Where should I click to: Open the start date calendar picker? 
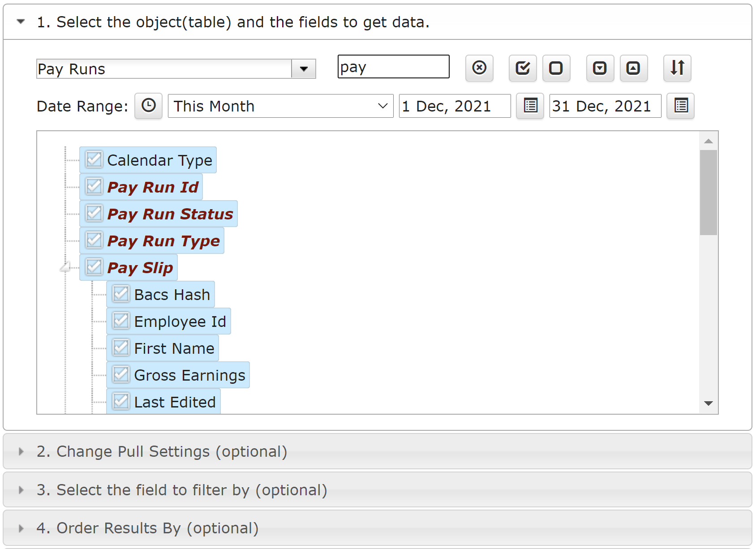pos(530,106)
